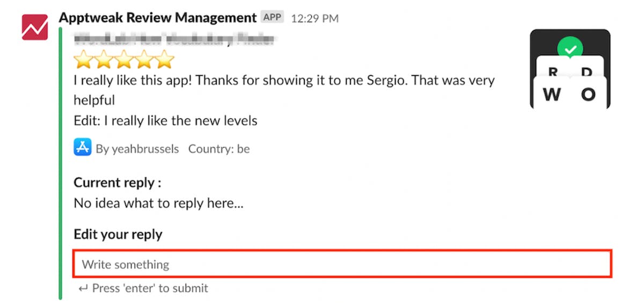Click the enter-arrow icon below the reply field
Image resolution: width=644 pixels, height=303 pixels.
(83, 288)
